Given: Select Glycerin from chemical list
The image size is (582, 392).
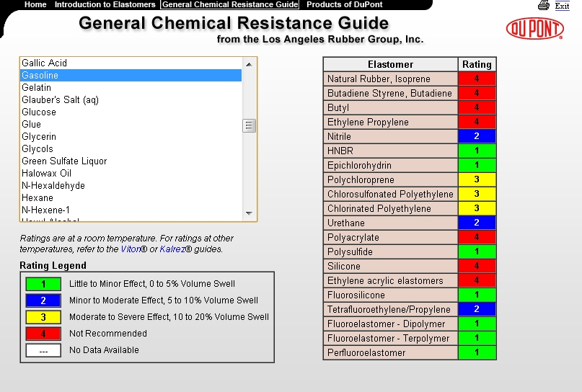Looking at the screenshot, I should pos(39,137).
